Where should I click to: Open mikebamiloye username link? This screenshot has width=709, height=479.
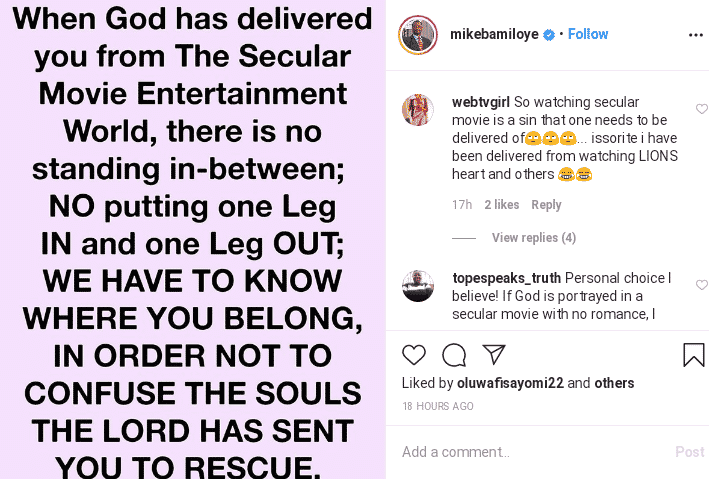coord(495,34)
